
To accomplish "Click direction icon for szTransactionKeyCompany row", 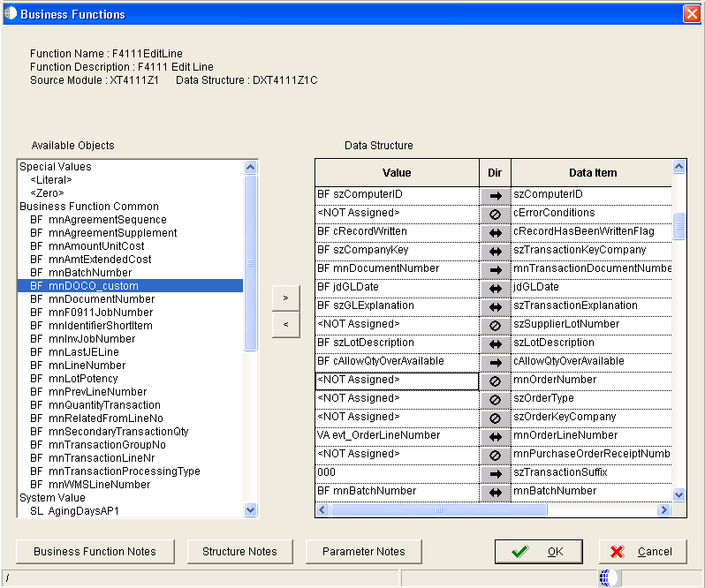I will 495,251.
